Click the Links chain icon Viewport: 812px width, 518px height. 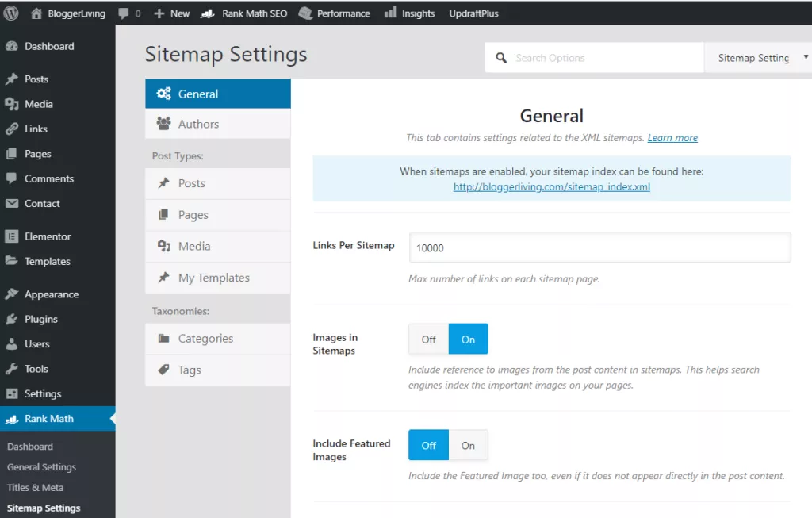point(12,129)
